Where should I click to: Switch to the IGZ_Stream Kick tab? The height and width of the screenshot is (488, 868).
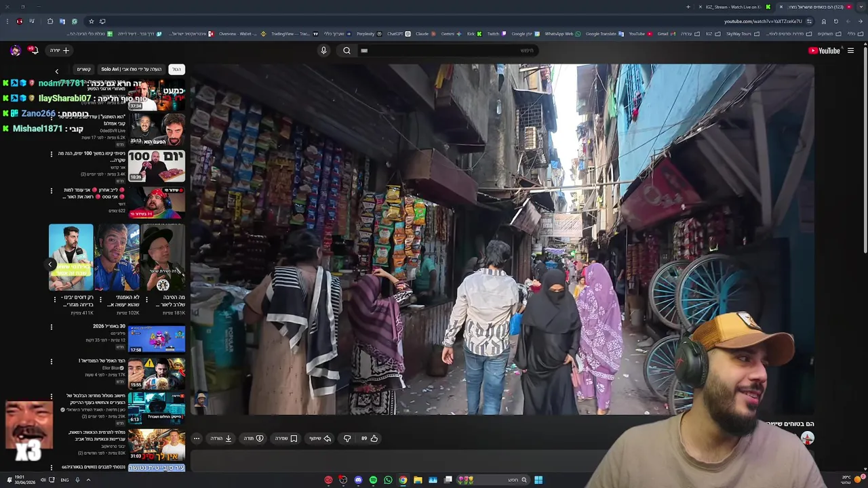pyautogui.click(x=736, y=7)
